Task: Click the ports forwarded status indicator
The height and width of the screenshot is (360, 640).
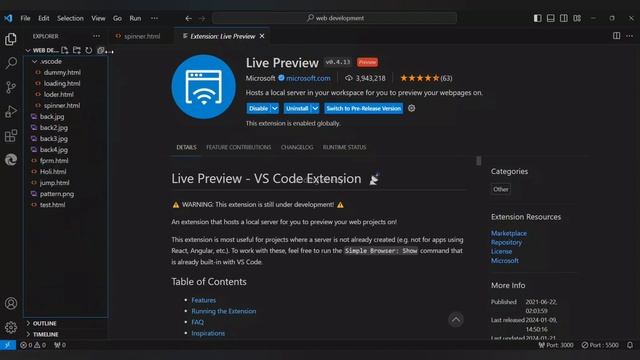Action: click(x=60, y=345)
